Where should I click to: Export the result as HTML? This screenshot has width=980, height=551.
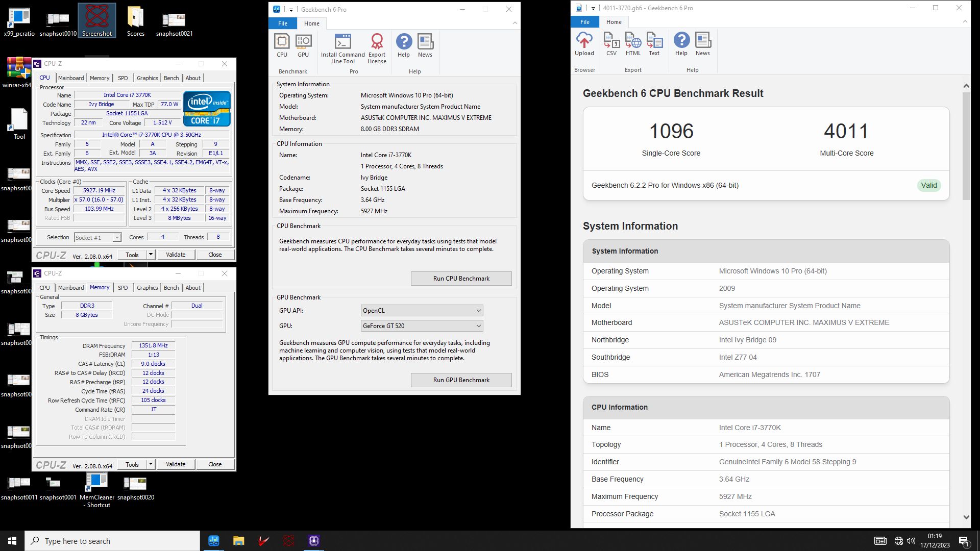pos(633,44)
